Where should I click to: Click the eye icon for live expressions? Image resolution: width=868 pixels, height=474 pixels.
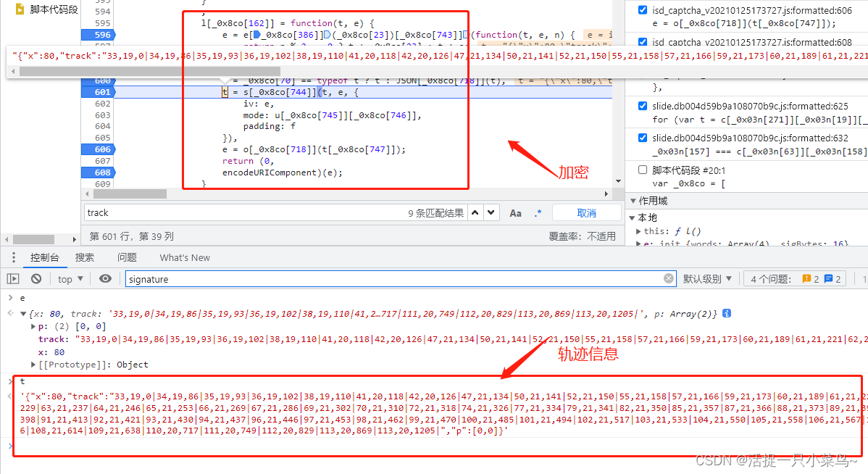click(x=106, y=279)
